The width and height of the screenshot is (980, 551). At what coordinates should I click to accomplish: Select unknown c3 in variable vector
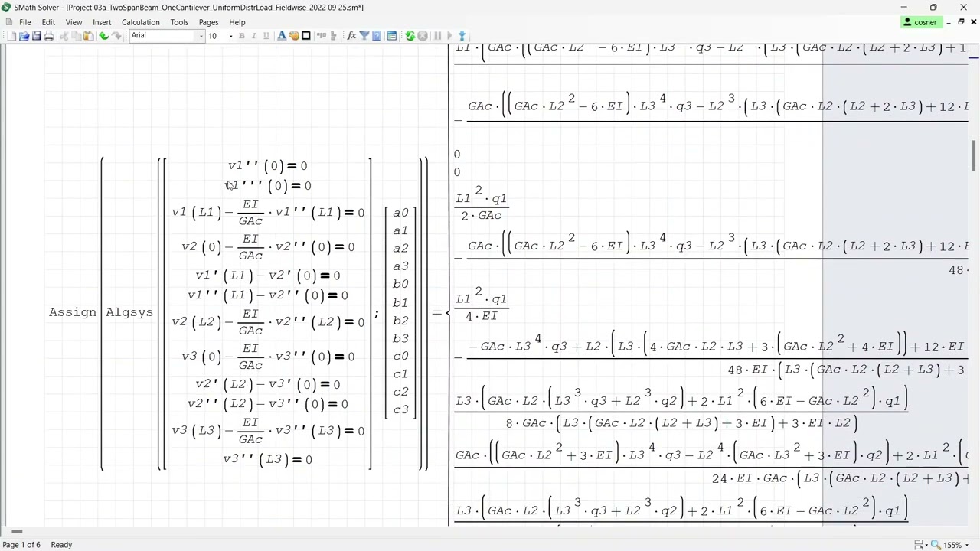[400, 409]
